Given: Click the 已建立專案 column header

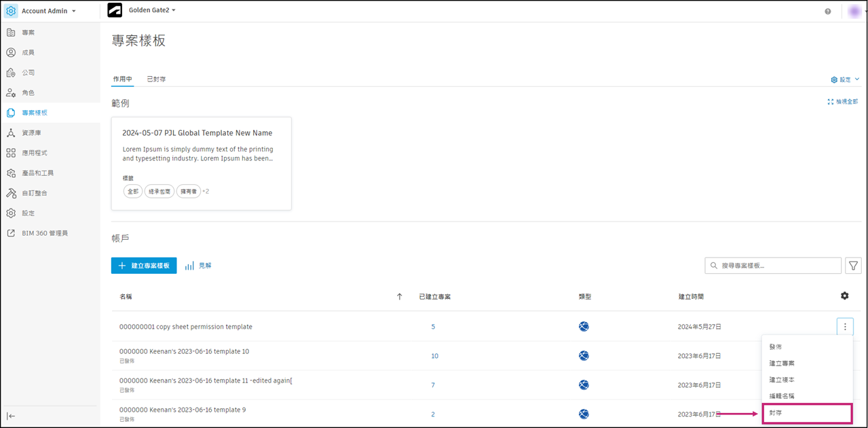Looking at the screenshot, I should [435, 297].
